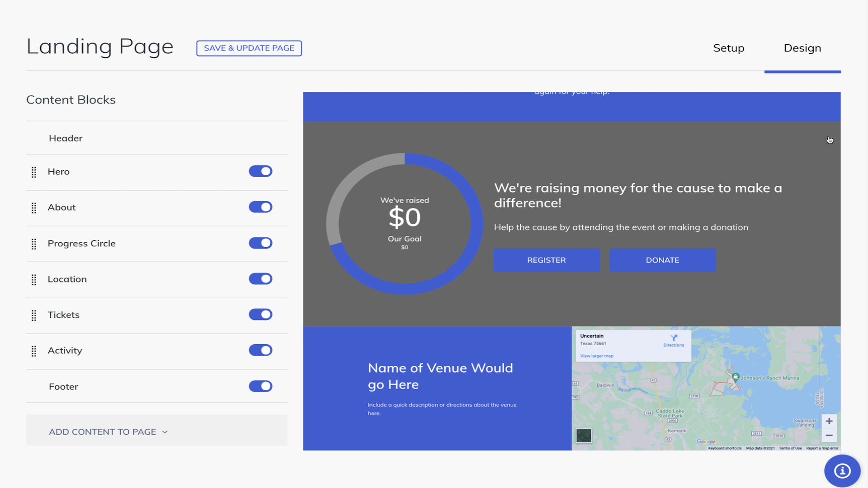
Task: Click Report a map error link
Action: [x=822, y=448]
